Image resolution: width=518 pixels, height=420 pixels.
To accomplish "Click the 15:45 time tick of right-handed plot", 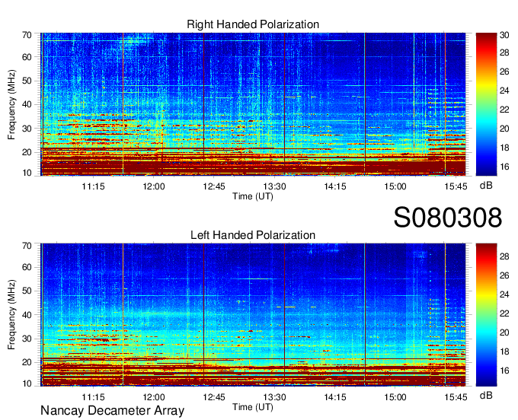I will click(x=456, y=186).
